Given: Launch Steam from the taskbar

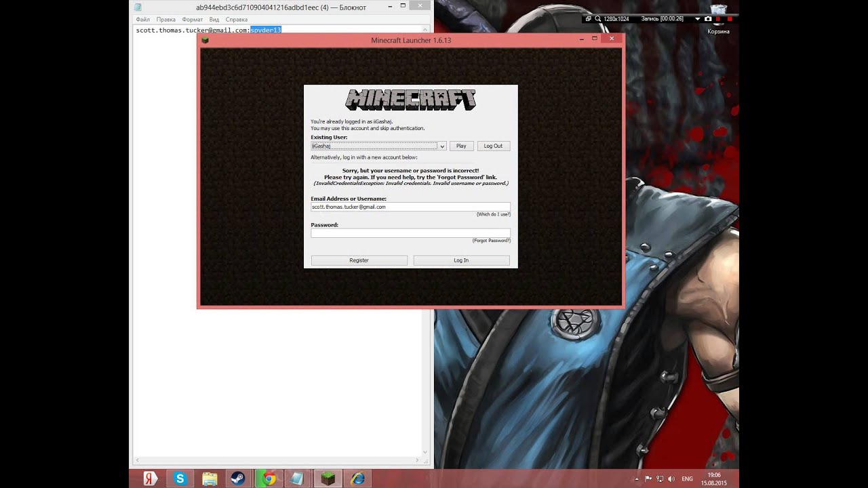Looking at the screenshot, I should [x=239, y=479].
